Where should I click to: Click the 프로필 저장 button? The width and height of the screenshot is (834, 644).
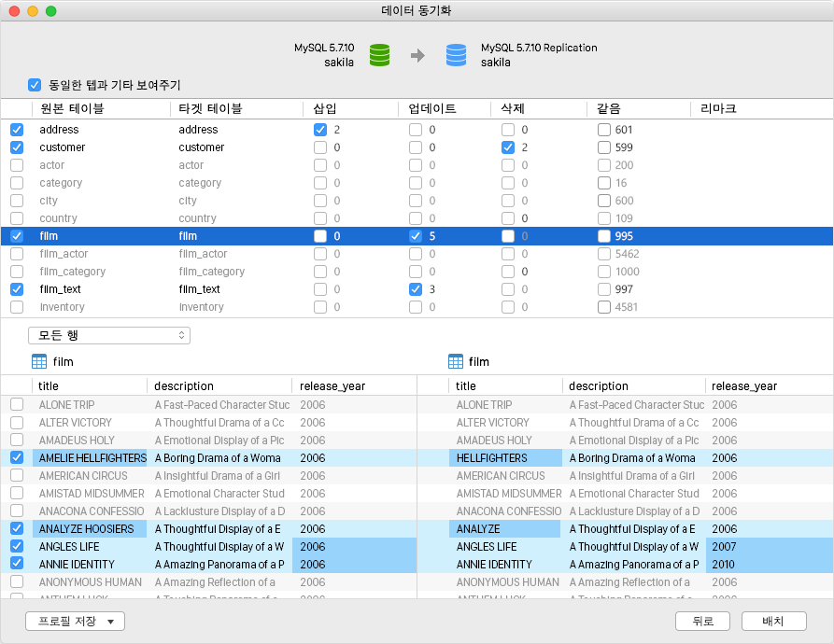point(65,621)
